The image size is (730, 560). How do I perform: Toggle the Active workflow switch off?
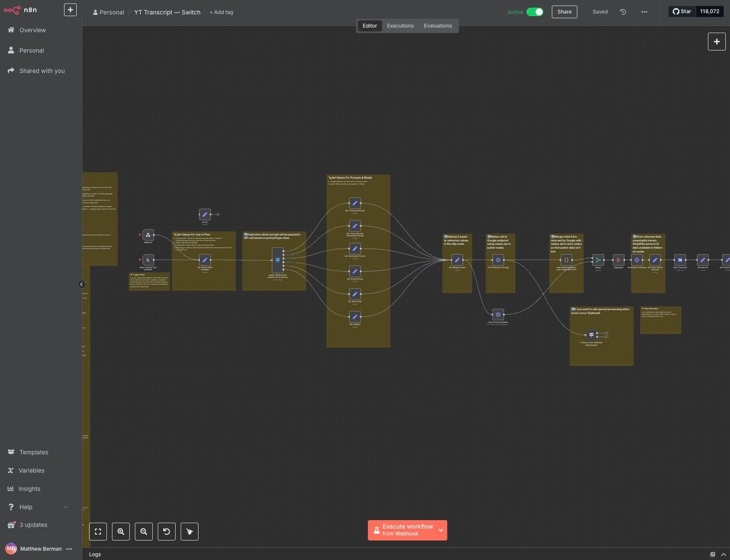coord(535,12)
